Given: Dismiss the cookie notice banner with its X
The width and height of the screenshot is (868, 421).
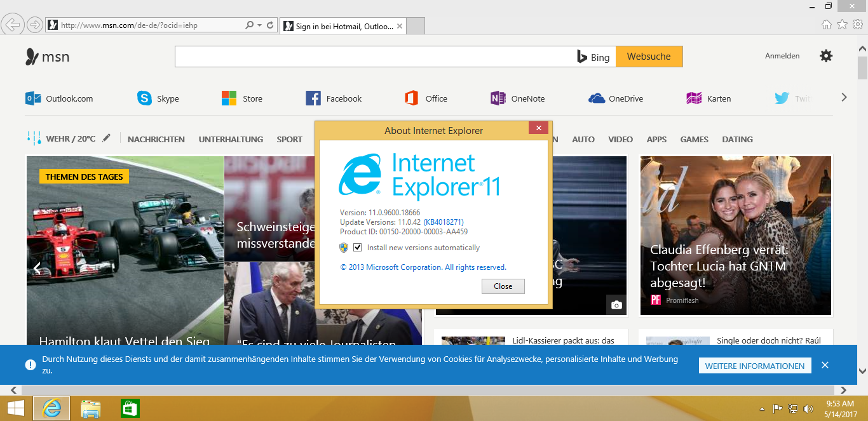Looking at the screenshot, I should pyautogui.click(x=825, y=365).
